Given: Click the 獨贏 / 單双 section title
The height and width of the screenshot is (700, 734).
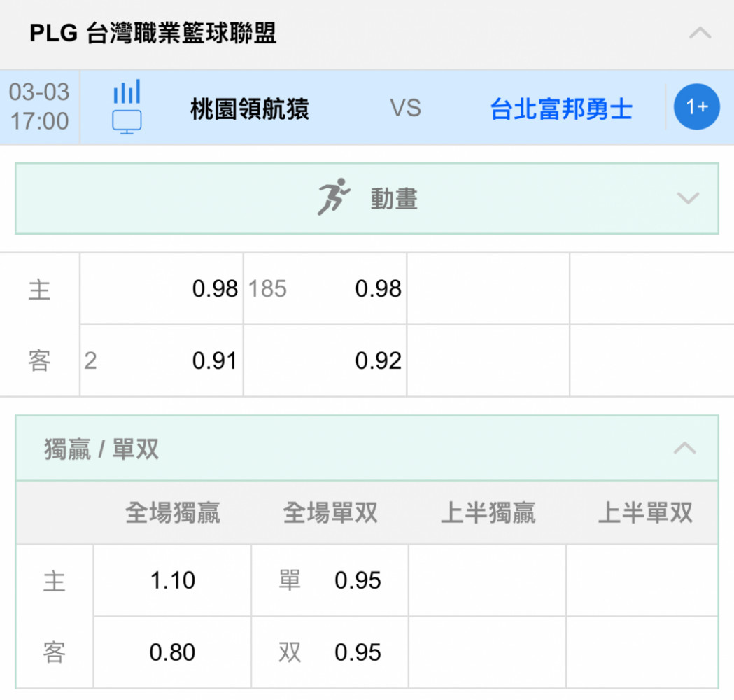Looking at the screenshot, I should point(101,449).
